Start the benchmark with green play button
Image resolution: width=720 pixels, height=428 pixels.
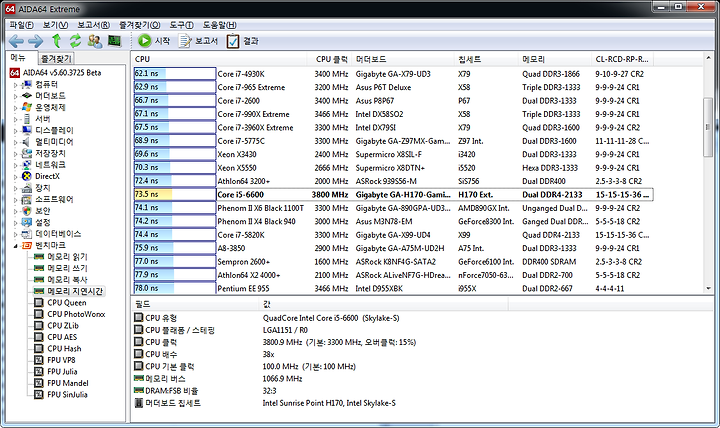coord(154,41)
